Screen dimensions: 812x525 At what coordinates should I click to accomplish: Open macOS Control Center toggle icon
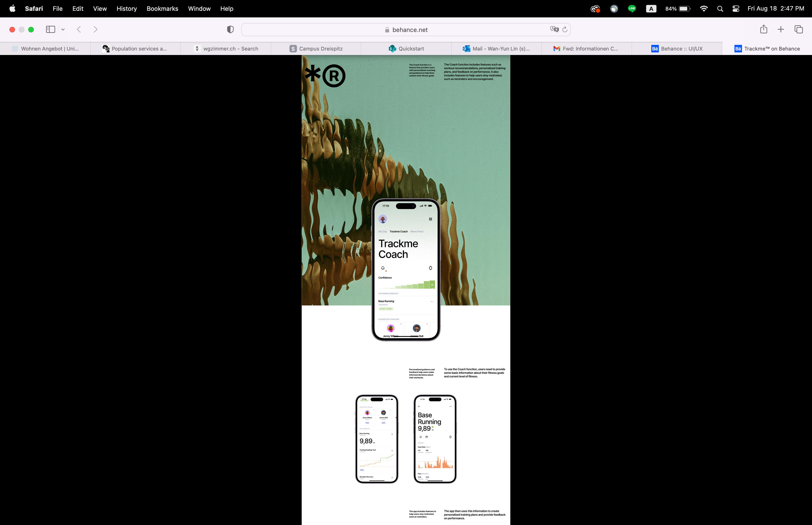pyautogui.click(x=736, y=8)
